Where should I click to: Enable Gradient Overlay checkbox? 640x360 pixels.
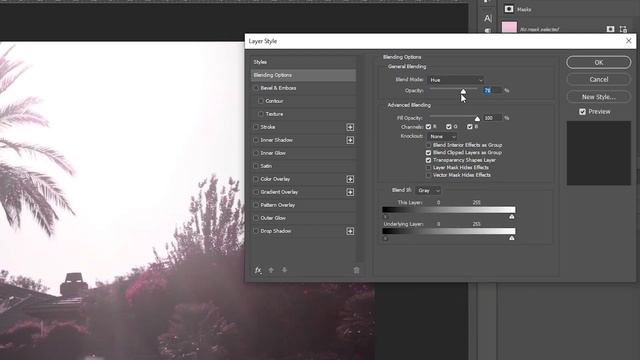[x=256, y=192]
